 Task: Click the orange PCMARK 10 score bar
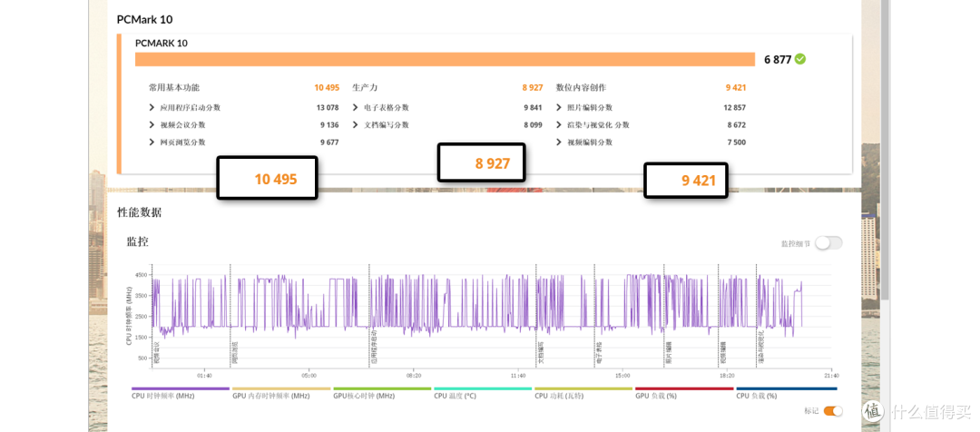pos(445,59)
